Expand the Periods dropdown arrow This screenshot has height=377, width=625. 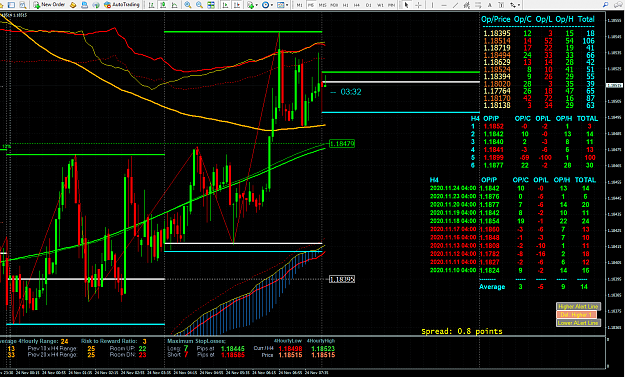(x=271, y=5)
